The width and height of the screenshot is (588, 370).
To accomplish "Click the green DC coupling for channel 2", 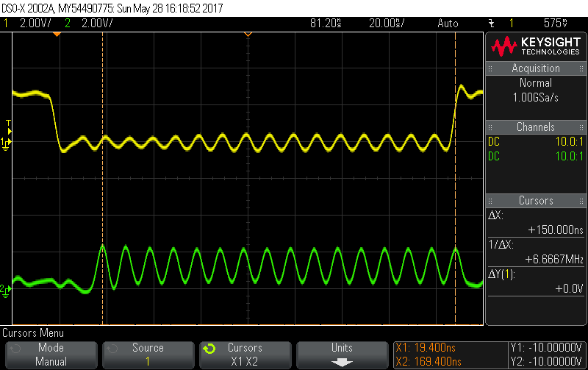I will 494,156.
